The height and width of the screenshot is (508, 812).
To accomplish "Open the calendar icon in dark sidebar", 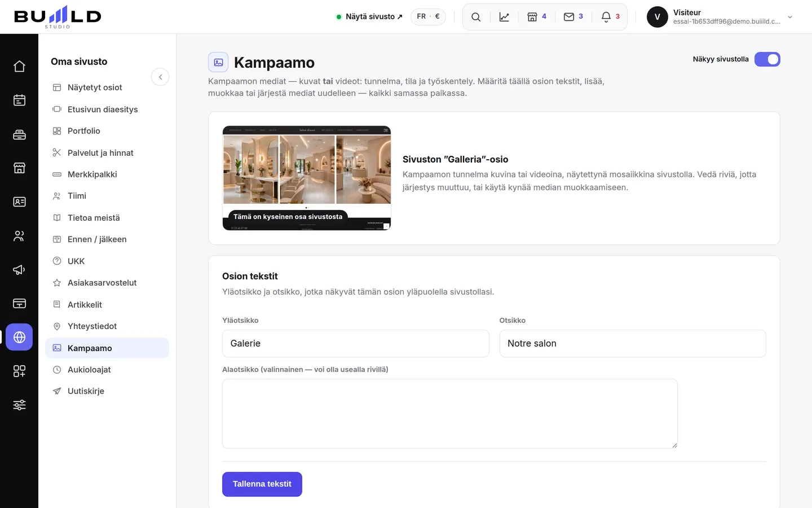I will [19, 100].
